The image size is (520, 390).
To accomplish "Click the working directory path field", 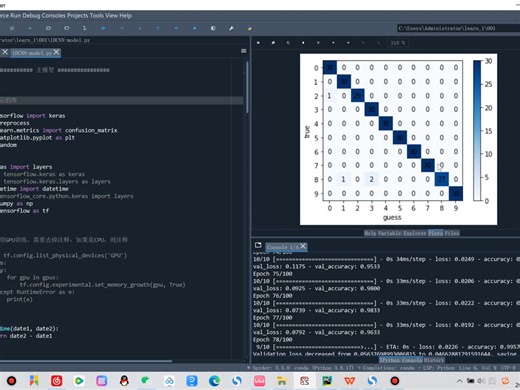I will click(x=458, y=28).
